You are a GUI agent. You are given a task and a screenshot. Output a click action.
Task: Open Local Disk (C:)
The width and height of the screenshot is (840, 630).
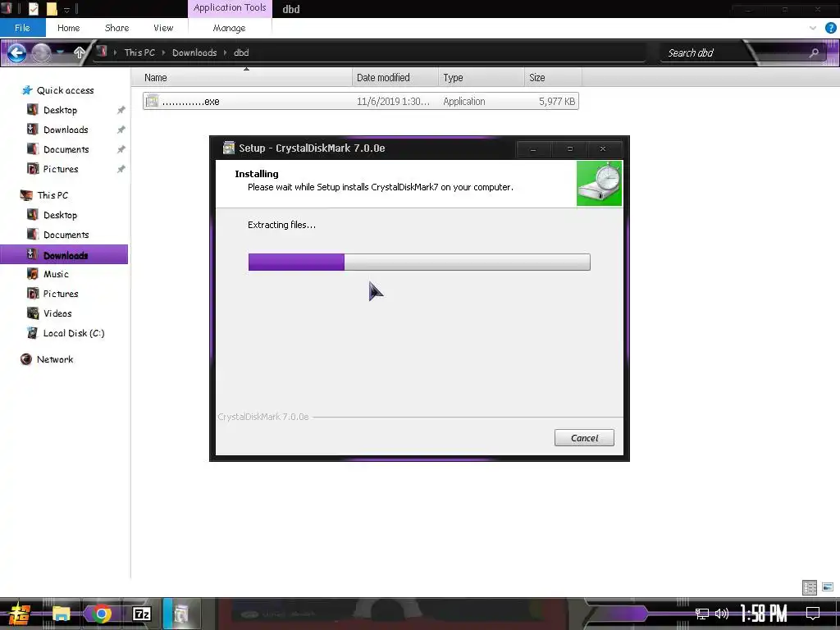(73, 333)
